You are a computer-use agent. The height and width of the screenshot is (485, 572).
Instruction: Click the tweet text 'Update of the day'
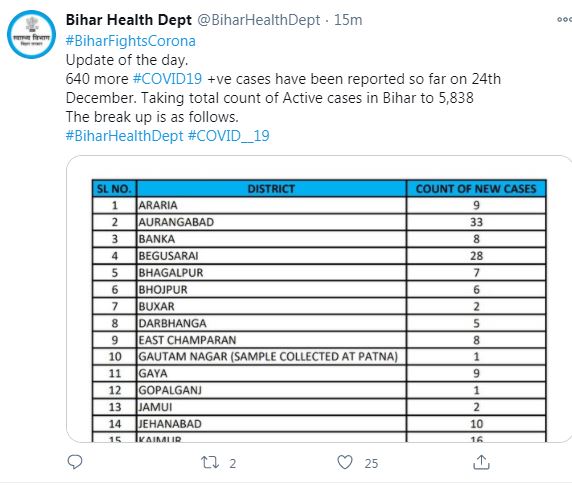(127, 60)
